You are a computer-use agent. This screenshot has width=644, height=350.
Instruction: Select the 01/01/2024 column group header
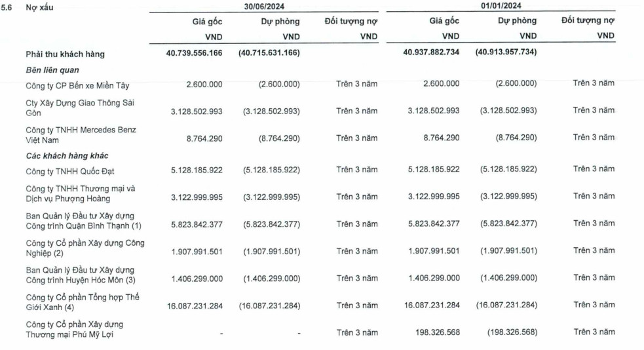click(x=501, y=6)
